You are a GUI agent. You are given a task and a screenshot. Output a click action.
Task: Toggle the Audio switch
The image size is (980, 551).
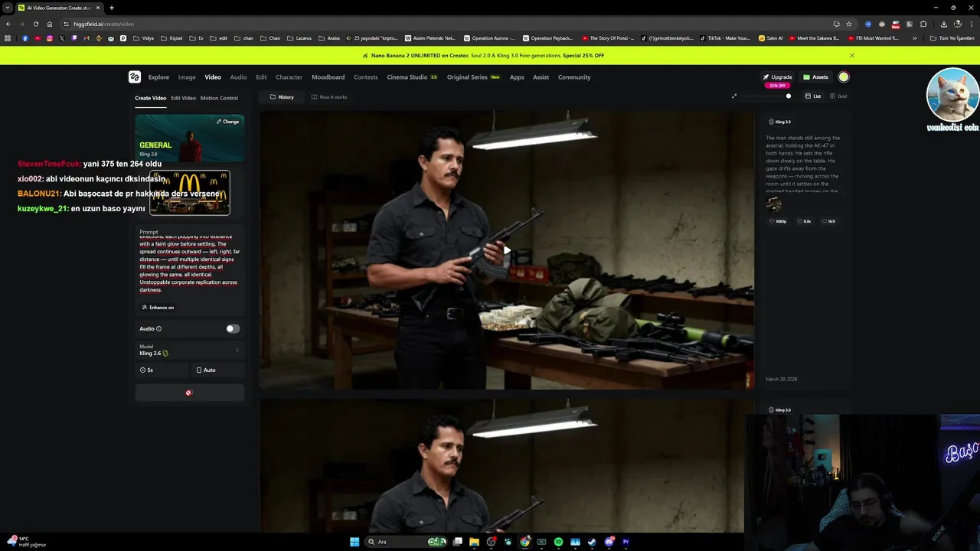pyautogui.click(x=233, y=329)
